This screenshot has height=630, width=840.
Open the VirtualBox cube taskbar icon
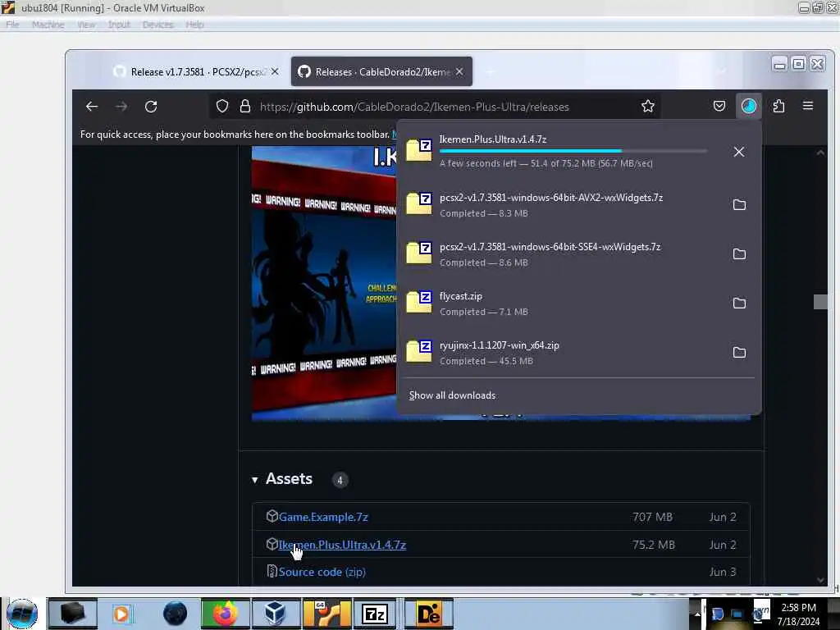click(x=274, y=614)
